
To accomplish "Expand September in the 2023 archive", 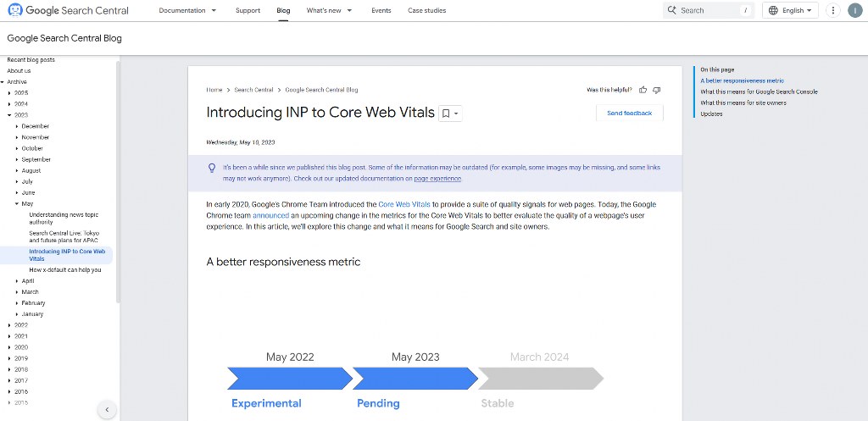I will (17, 159).
